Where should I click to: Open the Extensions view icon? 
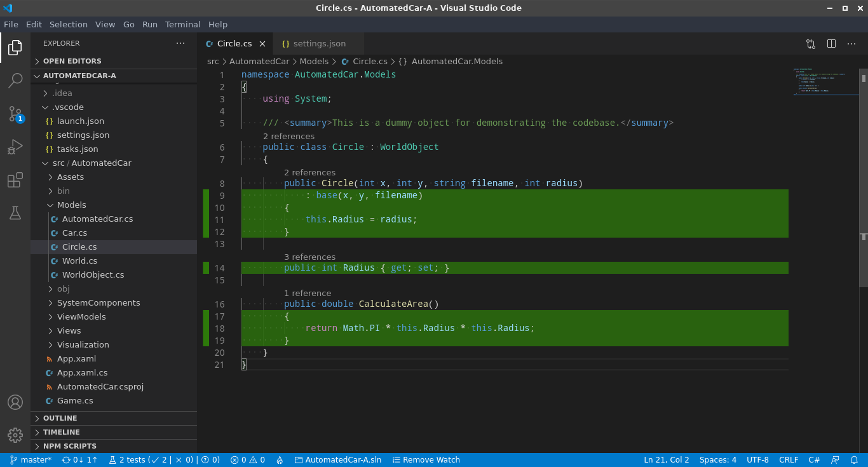[15, 180]
